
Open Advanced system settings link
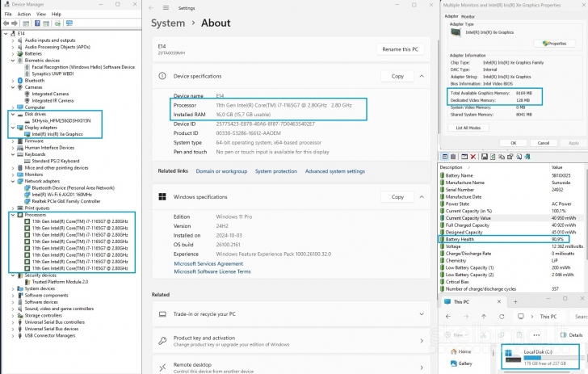click(335, 171)
